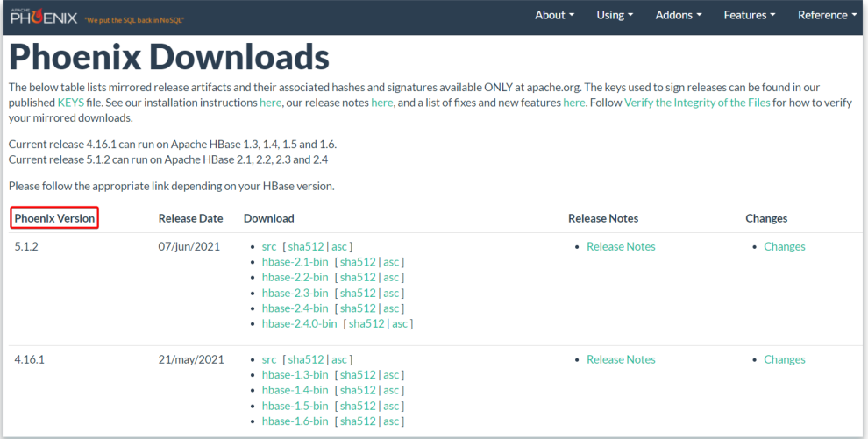
Task: Click the Release Notes column header
Action: (x=603, y=218)
